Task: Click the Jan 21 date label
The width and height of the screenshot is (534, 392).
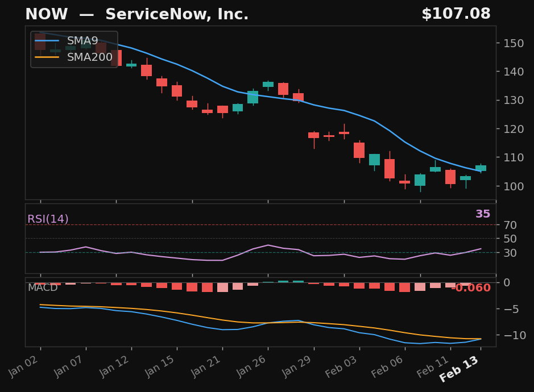Action: 206,366
